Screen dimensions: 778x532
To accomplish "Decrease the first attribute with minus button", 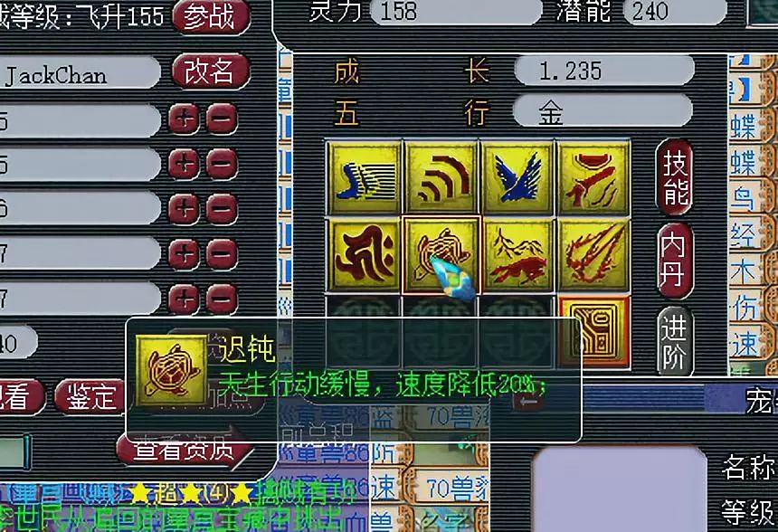I will (x=222, y=119).
